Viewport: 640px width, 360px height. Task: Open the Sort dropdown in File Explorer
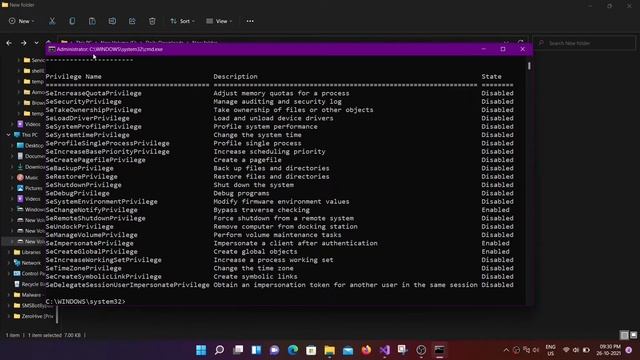point(182,21)
